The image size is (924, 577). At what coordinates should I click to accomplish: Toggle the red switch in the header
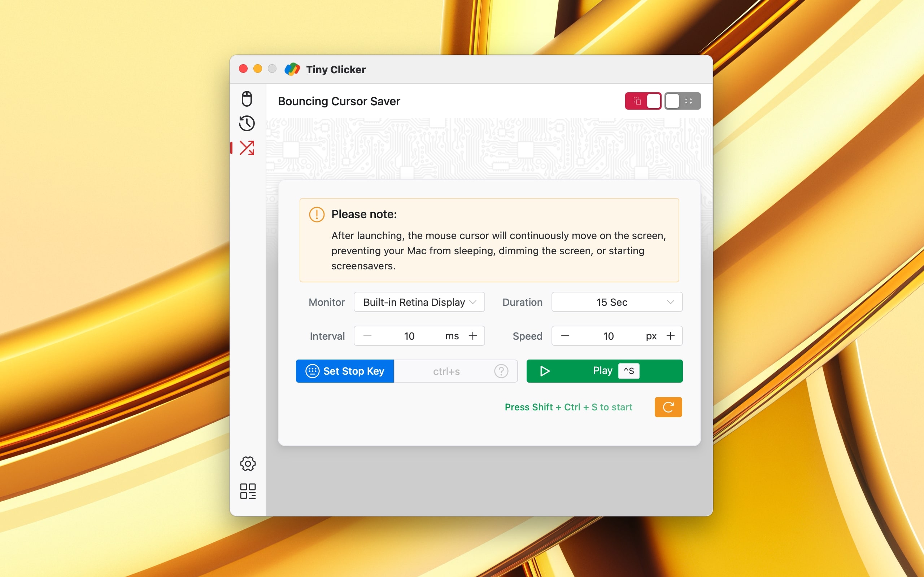643,101
